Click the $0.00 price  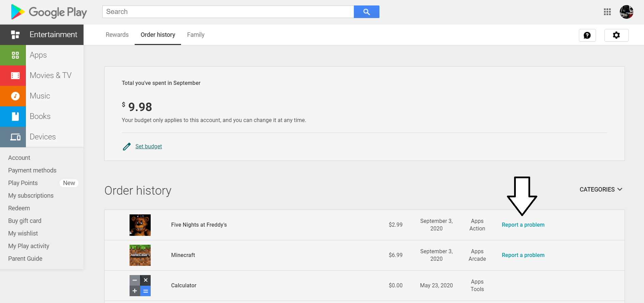tap(395, 286)
